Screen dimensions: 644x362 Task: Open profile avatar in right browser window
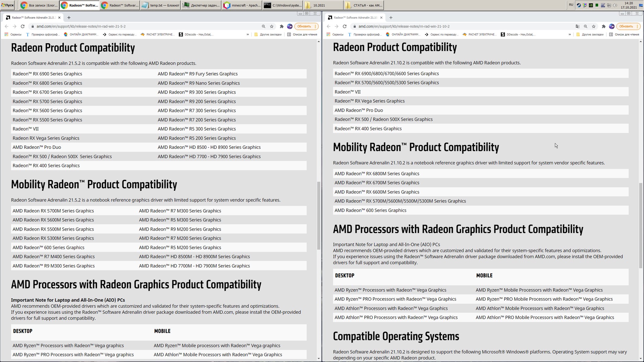611,26
